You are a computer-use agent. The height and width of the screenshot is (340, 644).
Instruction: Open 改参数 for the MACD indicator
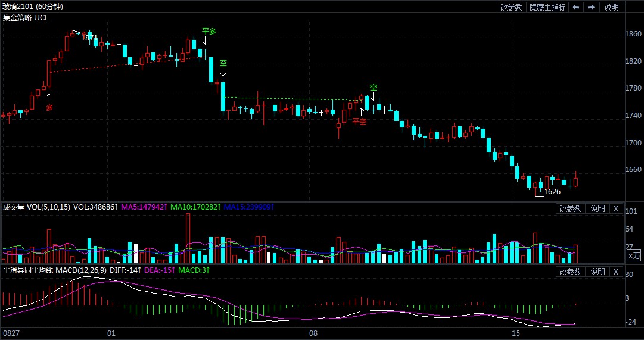[570, 272]
